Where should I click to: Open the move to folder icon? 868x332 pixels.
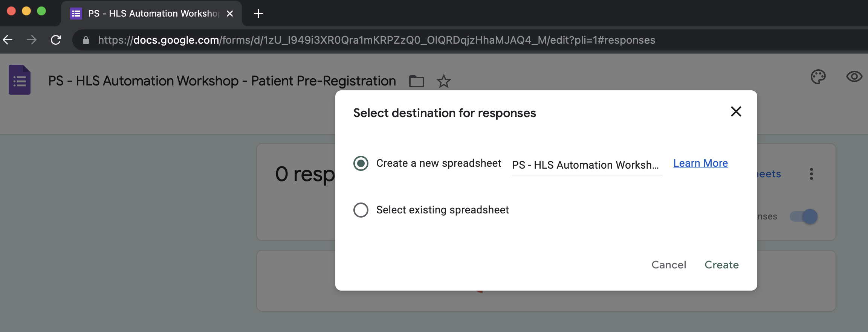coord(417,81)
